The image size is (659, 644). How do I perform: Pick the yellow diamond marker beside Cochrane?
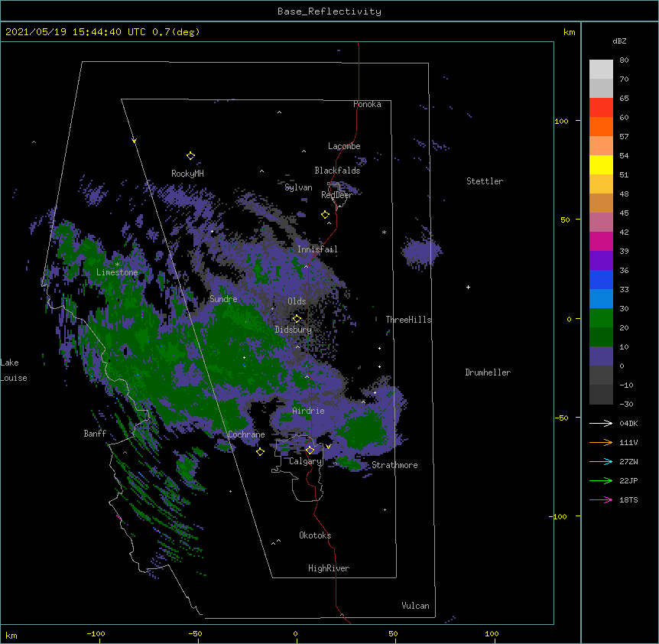[x=260, y=452]
